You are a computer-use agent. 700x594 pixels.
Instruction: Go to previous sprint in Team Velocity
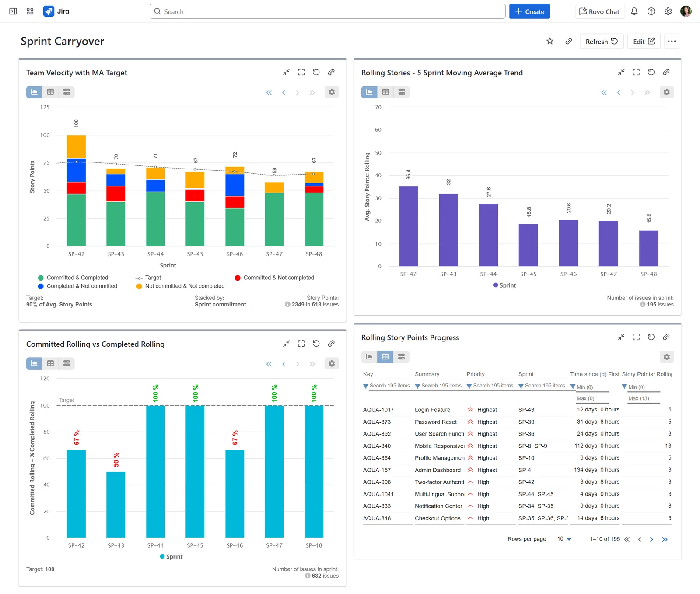[283, 92]
